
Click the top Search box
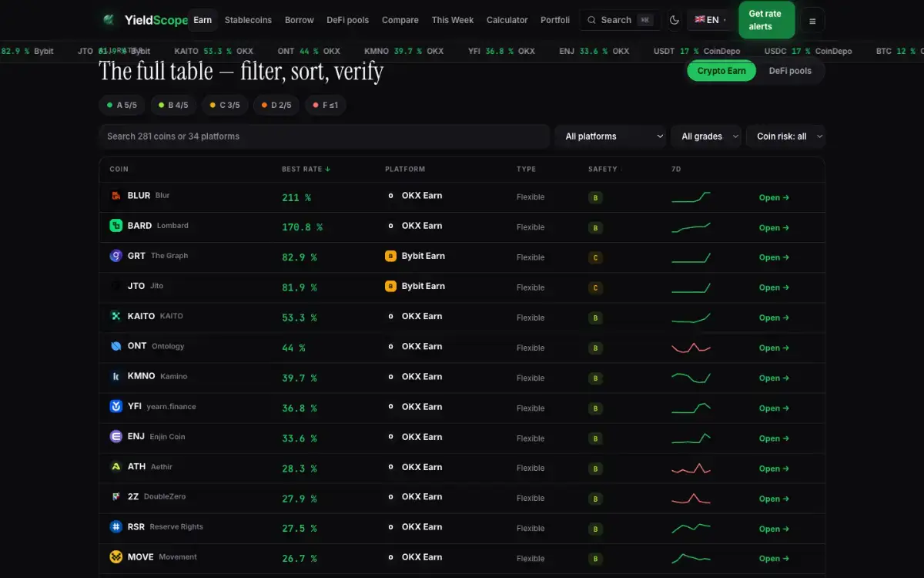tap(620, 20)
